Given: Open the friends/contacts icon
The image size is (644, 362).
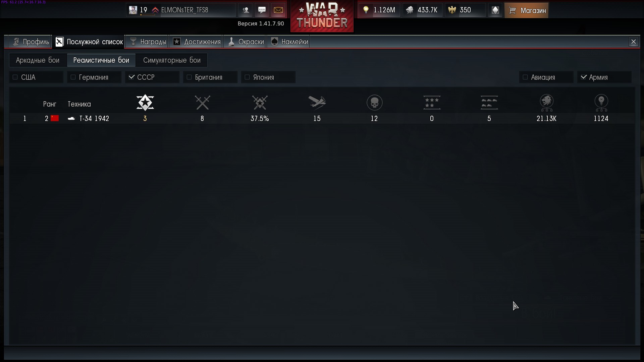Looking at the screenshot, I should (x=246, y=10).
